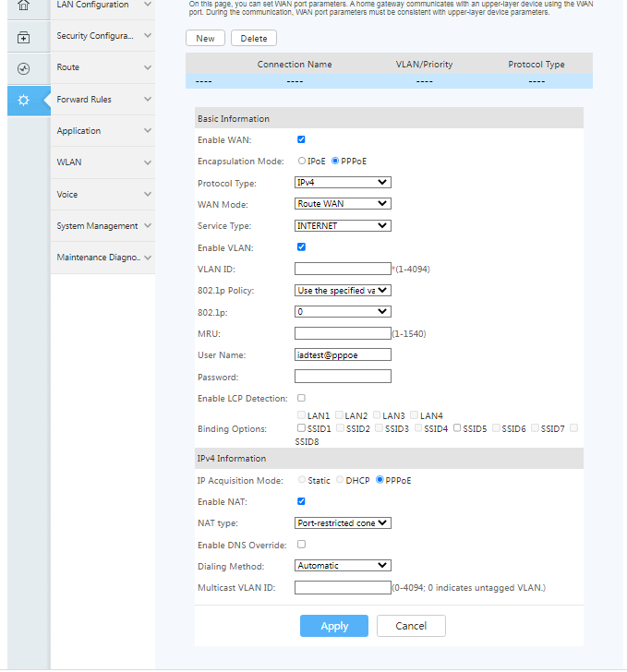Click the Delete button
This screenshot has height=672, width=627.
(254, 39)
